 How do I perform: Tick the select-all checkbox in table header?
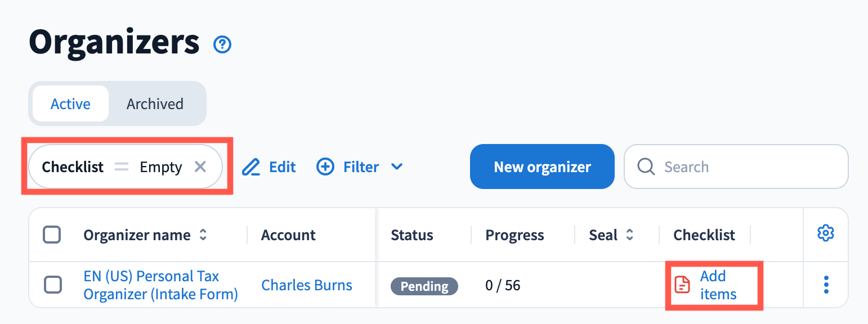tap(52, 235)
